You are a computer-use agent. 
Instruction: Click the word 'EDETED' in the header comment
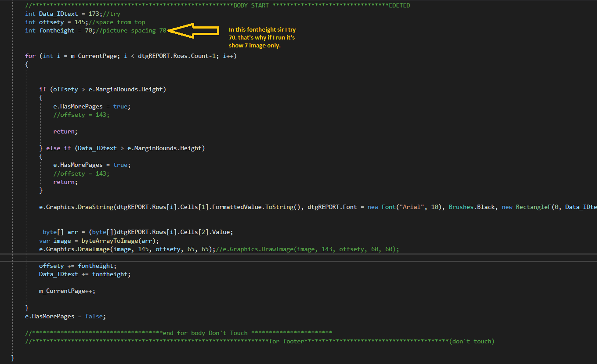(x=399, y=5)
